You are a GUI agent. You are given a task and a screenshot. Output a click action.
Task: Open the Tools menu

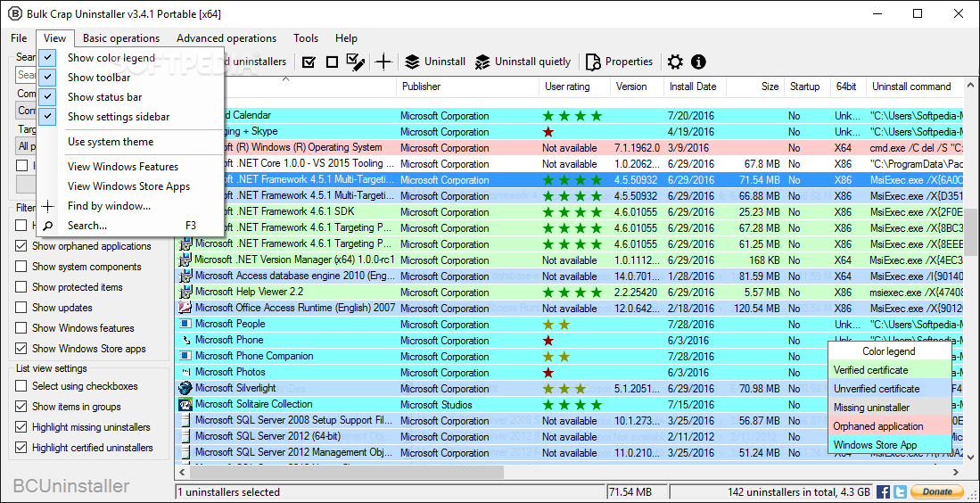(306, 38)
